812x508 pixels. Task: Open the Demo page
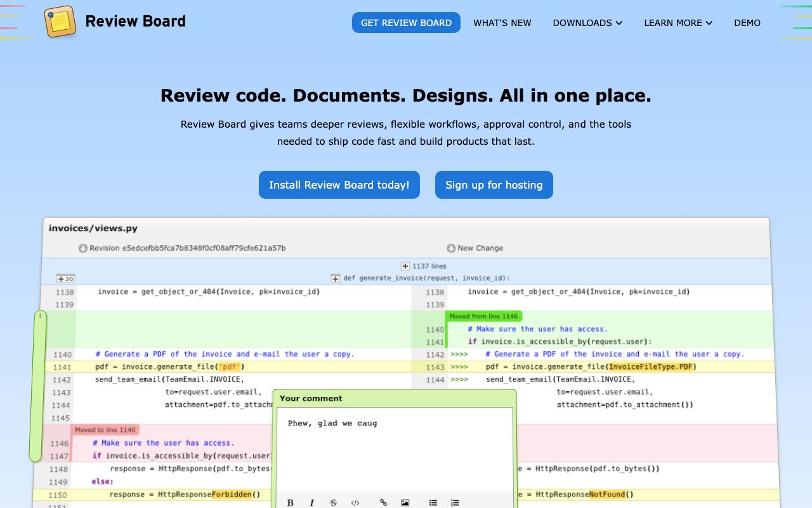[747, 22]
